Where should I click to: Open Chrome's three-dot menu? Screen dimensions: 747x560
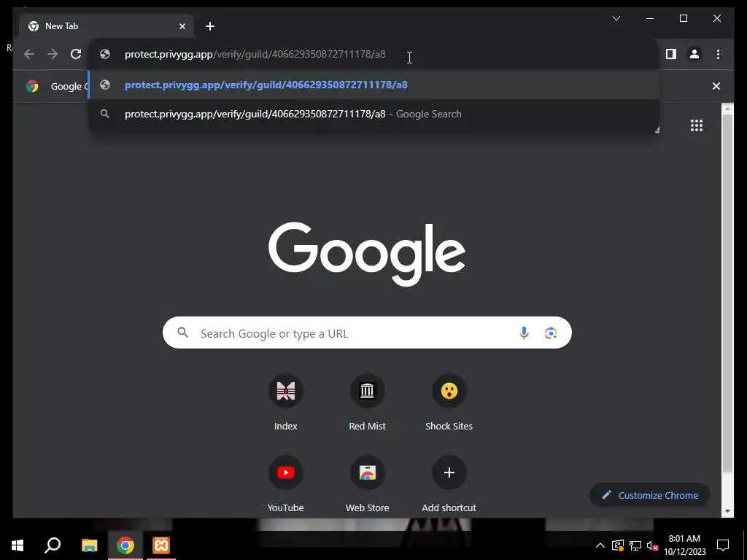(x=718, y=54)
